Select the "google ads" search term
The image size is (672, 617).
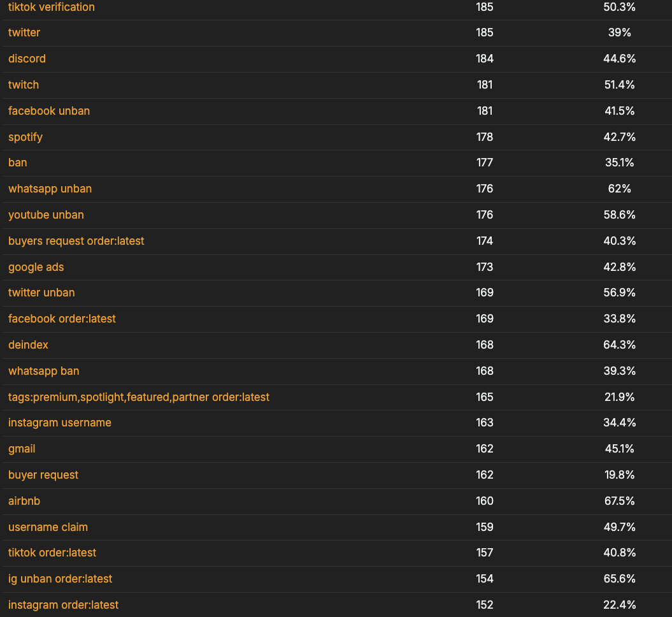[x=36, y=267]
